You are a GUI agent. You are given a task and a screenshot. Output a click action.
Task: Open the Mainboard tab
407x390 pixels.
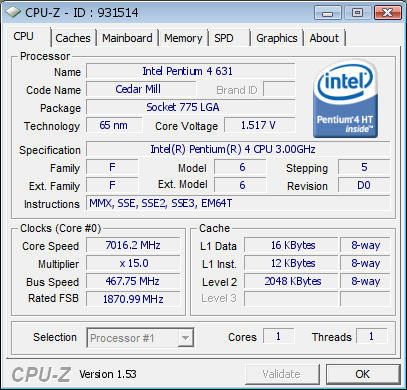tap(127, 38)
